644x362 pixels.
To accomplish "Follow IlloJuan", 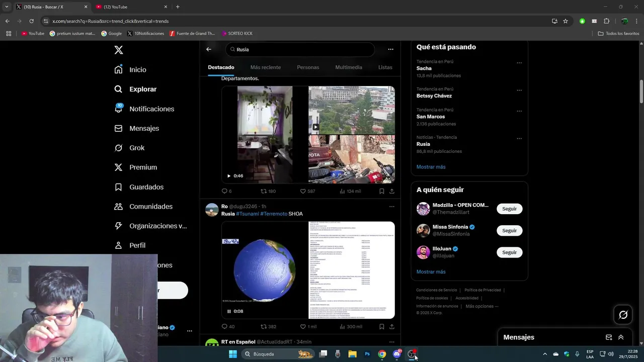I will (509, 252).
